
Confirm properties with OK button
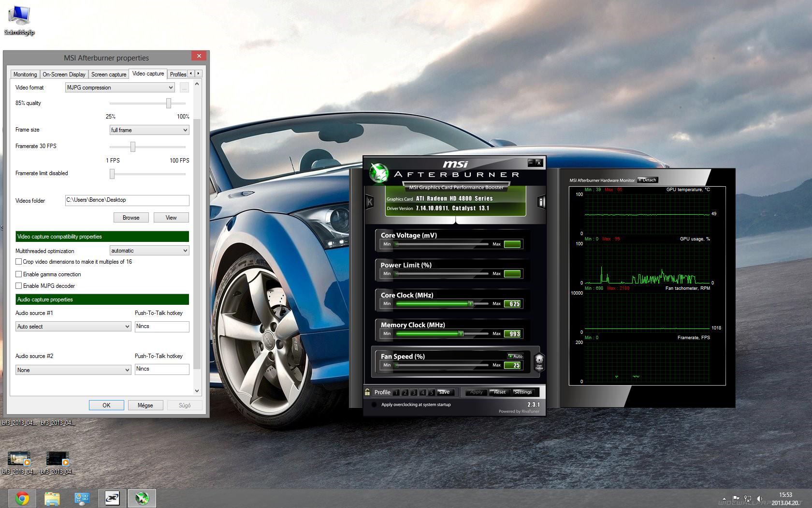106,405
